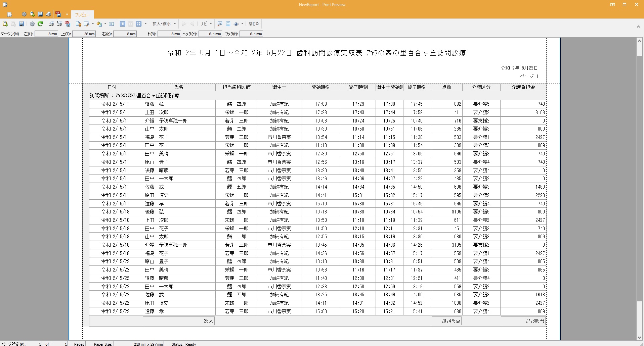Click the 閉じる button
Screen dimensions: 644x346
pyautogui.click(x=254, y=24)
